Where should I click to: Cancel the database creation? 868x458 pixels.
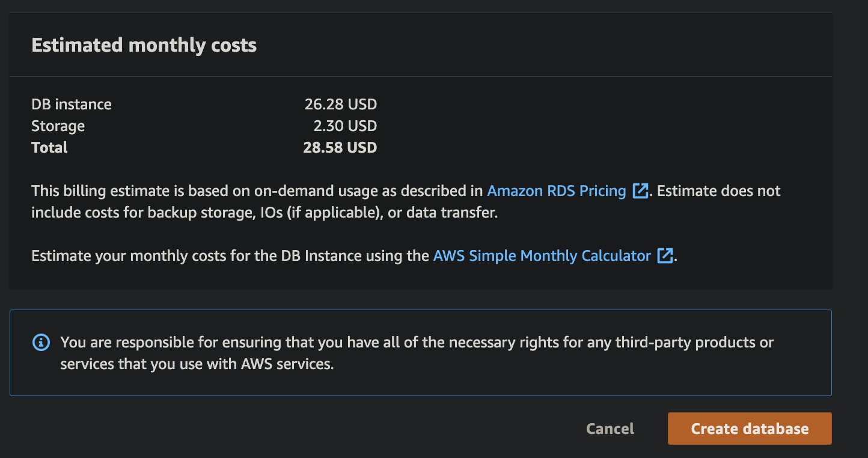pos(610,429)
